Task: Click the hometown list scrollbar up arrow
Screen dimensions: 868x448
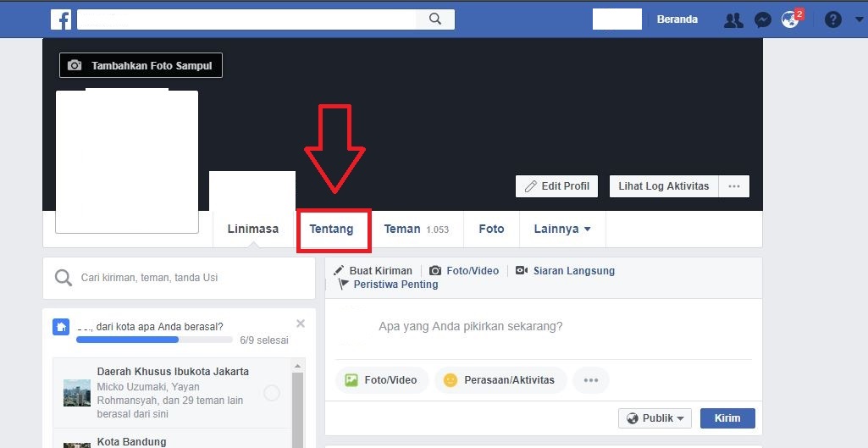Action: 297,366
